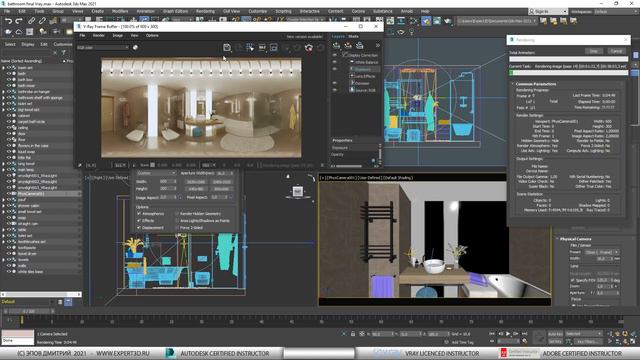Image resolution: width=640 pixels, height=360 pixels.
Task: Click the Redo arrow in main toolbar
Action: (19, 20)
